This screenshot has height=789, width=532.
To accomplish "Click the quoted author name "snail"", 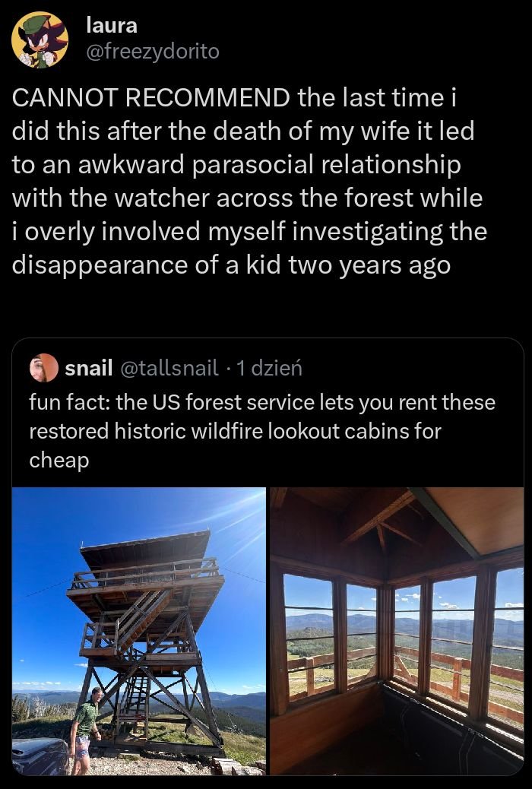I will pos(89,369).
